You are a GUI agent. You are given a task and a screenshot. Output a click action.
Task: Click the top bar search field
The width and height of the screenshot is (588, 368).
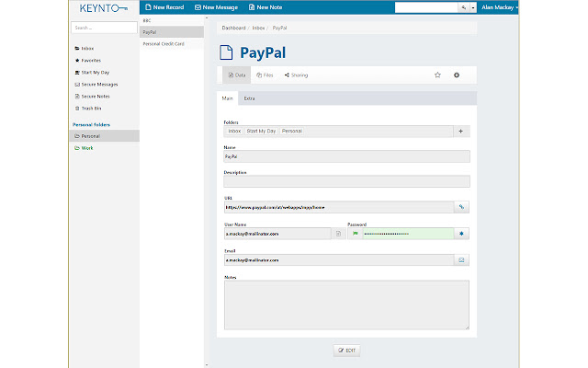coord(426,7)
